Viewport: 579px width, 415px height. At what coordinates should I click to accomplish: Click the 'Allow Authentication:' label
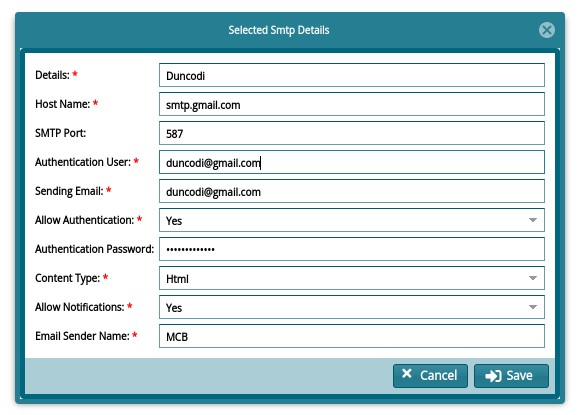coord(85,220)
